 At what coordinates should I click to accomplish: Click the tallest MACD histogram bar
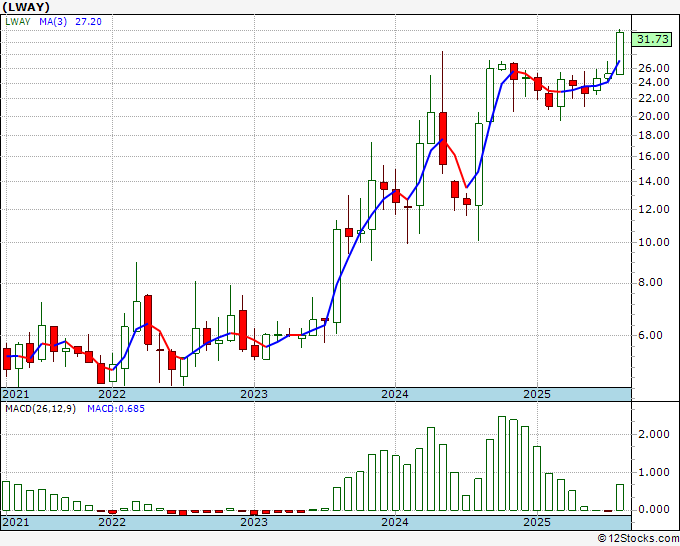pyautogui.click(x=502, y=464)
